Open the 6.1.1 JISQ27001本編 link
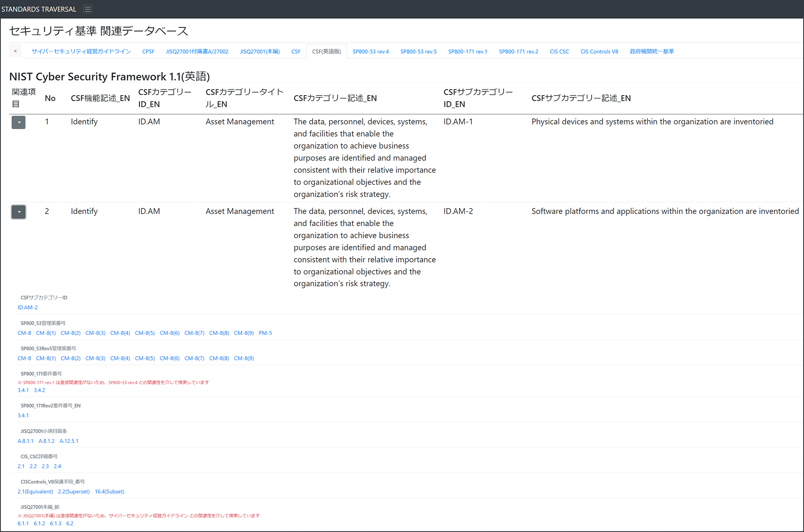Screen dimensions: 804x532 pyautogui.click(x=23, y=524)
